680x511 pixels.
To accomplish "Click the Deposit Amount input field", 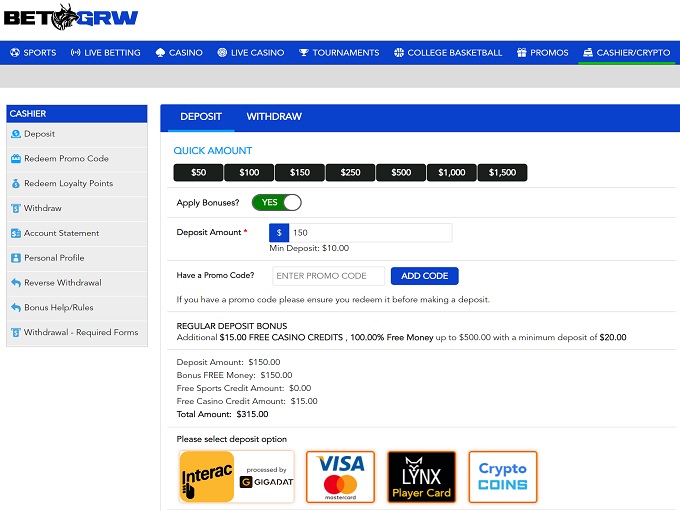I will coord(369,233).
